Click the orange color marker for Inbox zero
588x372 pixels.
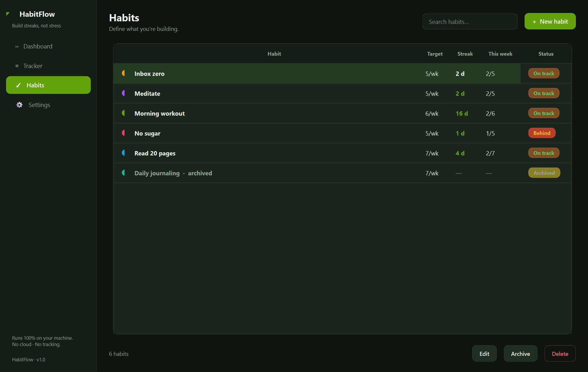pyautogui.click(x=123, y=73)
